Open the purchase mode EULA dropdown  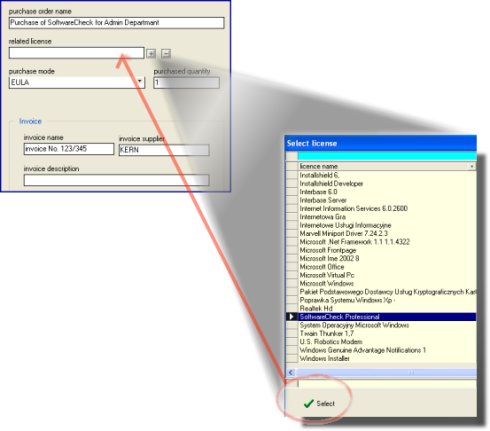pyautogui.click(x=140, y=82)
